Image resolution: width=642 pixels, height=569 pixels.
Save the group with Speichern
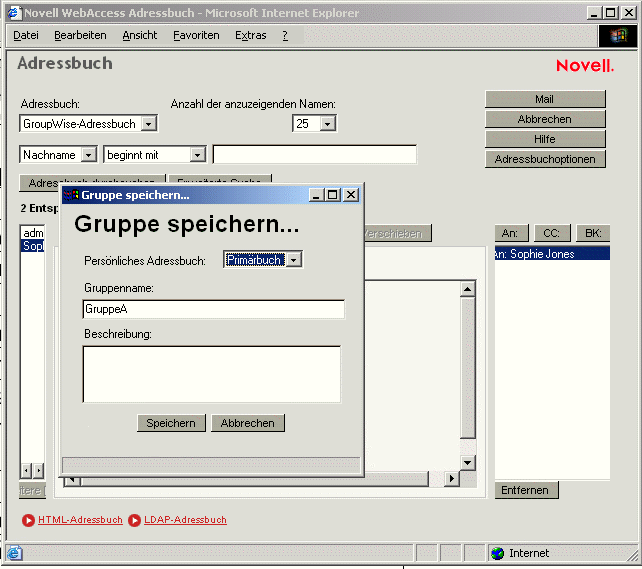pyautogui.click(x=171, y=423)
